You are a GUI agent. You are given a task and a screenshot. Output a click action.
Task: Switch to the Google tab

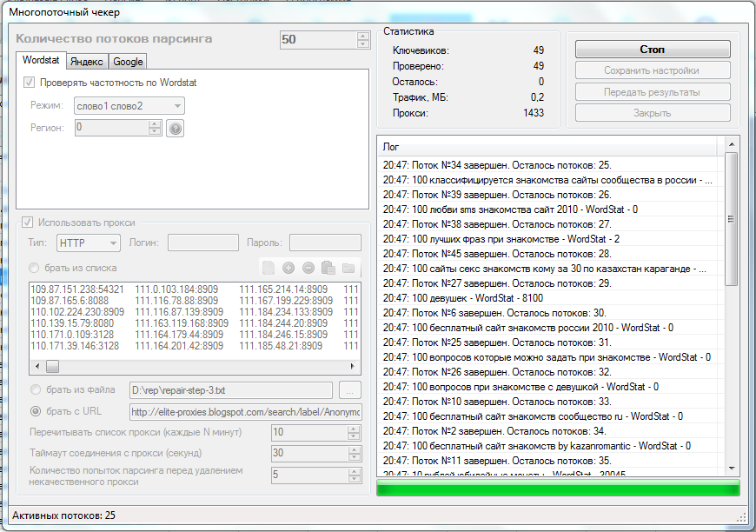tap(128, 61)
